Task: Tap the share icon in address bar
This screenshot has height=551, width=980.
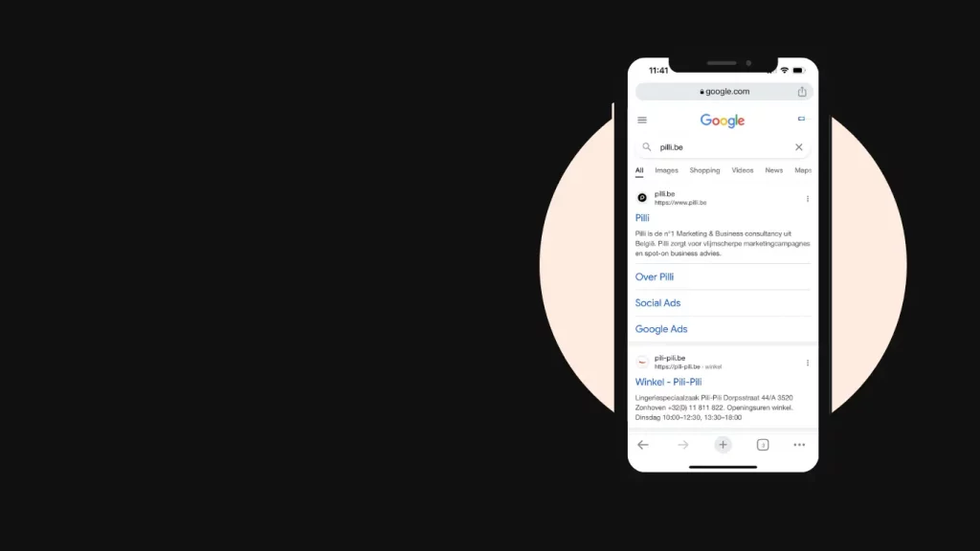Action: click(802, 91)
